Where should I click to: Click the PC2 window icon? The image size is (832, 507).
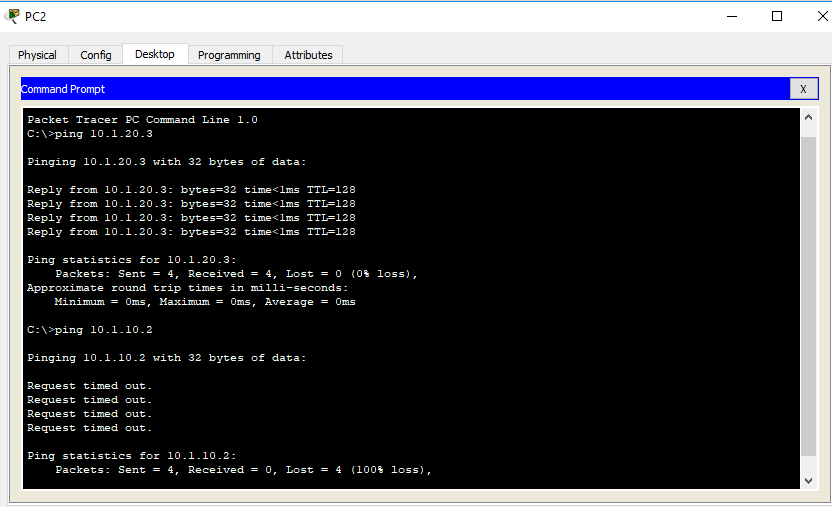pyautogui.click(x=12, y=16)
